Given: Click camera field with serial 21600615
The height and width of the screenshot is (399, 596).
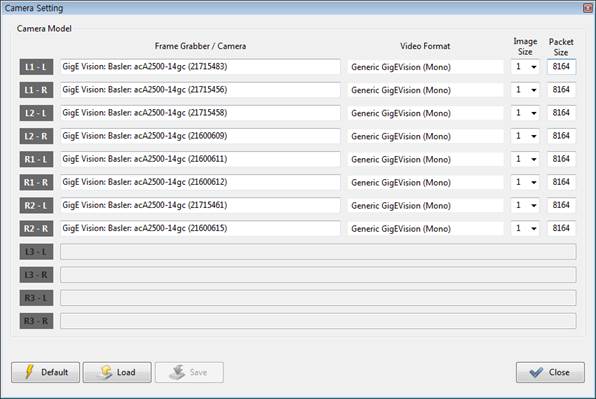Looking at the screenshot, I should [200, 228].
